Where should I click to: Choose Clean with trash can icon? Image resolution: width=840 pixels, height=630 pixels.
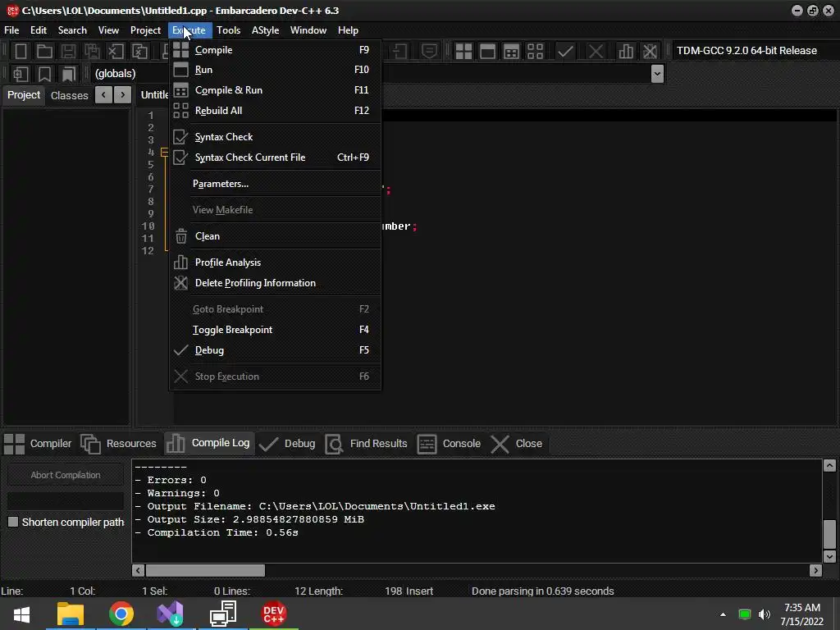pyautogui.click(x=275, y=236)
